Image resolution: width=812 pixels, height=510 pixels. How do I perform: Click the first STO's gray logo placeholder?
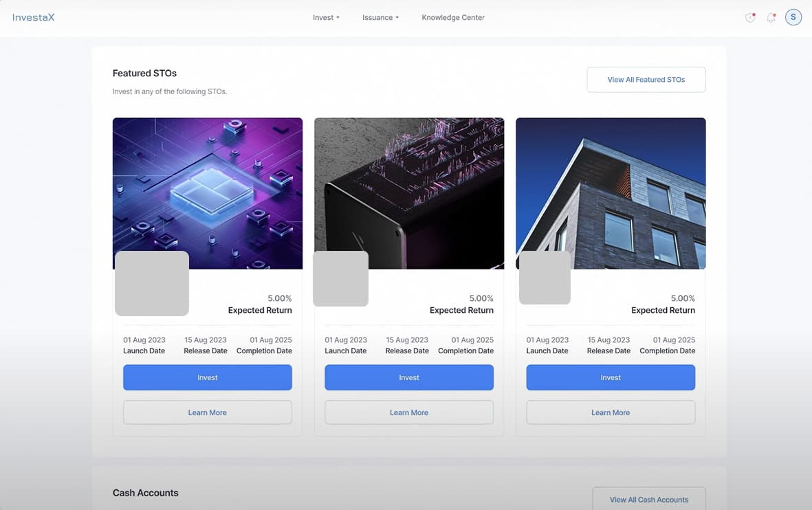[152, 283]
